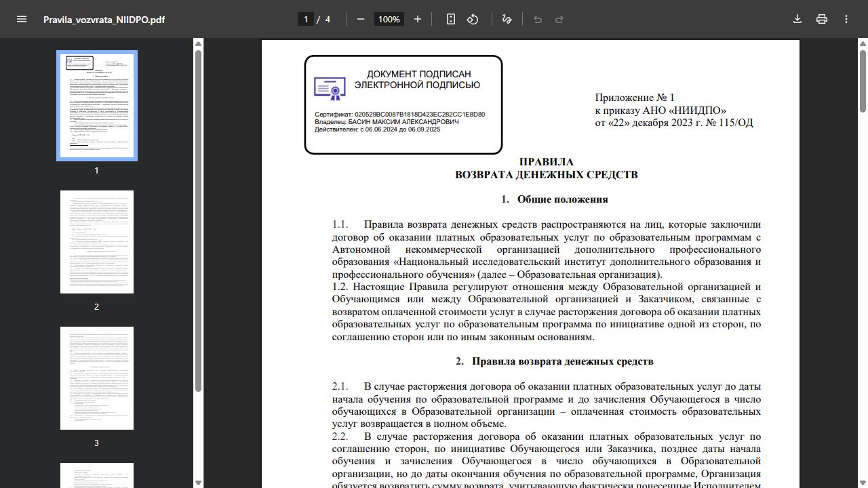Click the line "к приказу АНО «НИИДПО»"

pos(660,110)
